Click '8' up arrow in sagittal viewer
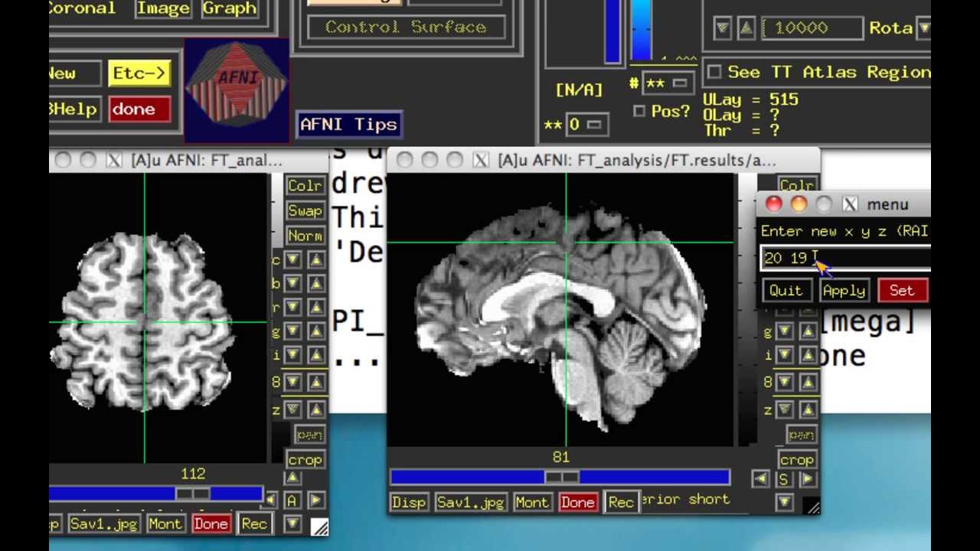980x551 pixels. pos(808,382)
